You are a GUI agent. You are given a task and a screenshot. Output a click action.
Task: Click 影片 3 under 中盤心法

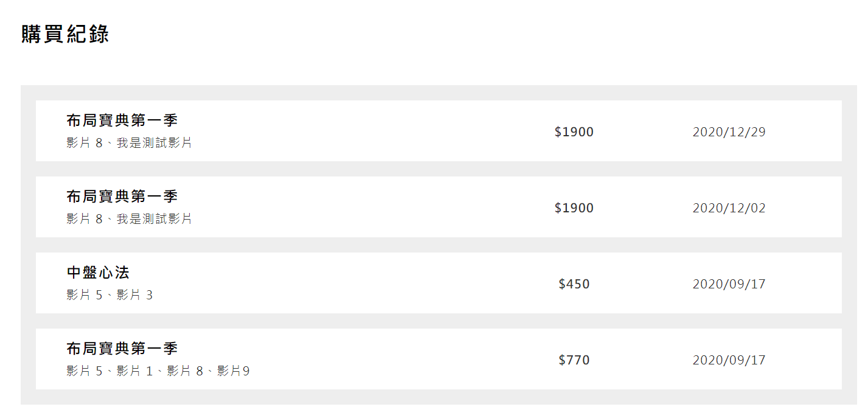click(x=135, y=296)
